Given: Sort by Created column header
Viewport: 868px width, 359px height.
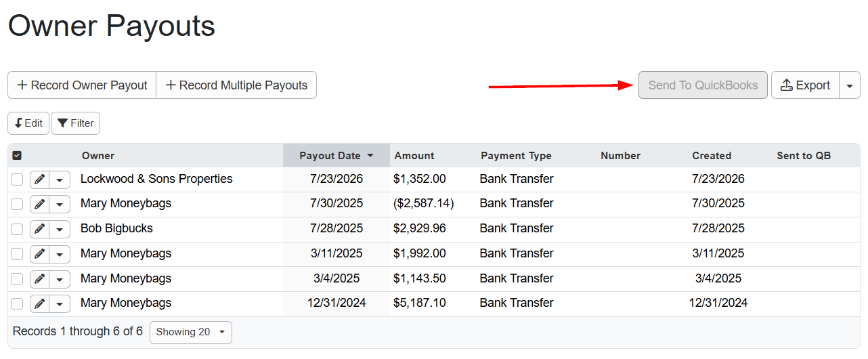Looking at the screenshot, I should click(712, 156).
